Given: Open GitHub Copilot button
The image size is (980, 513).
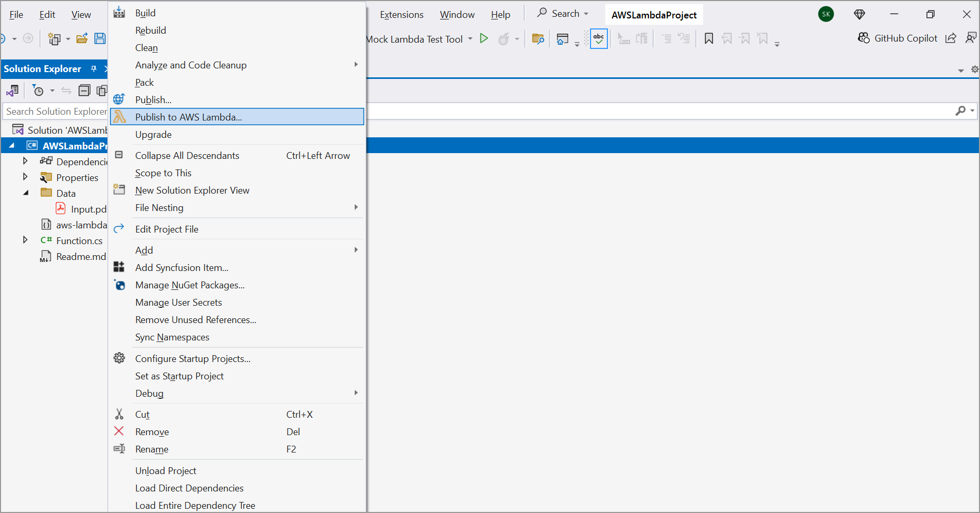Looking at the screenshot, I should [x=898, y=38].
